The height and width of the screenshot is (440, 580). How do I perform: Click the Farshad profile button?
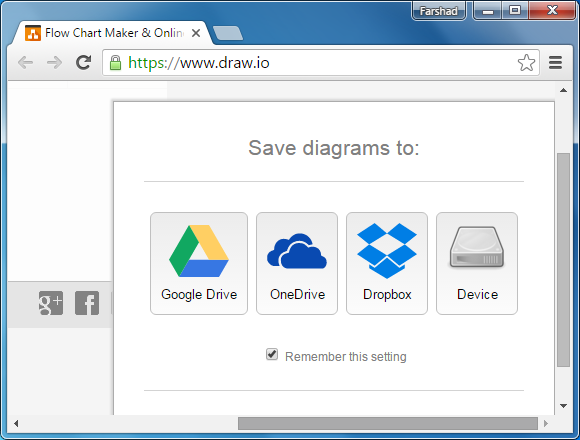[439, 11]
